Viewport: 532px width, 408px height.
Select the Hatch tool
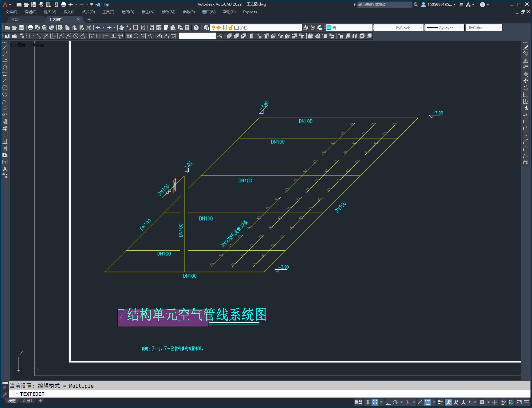click(x=5, y=142)
